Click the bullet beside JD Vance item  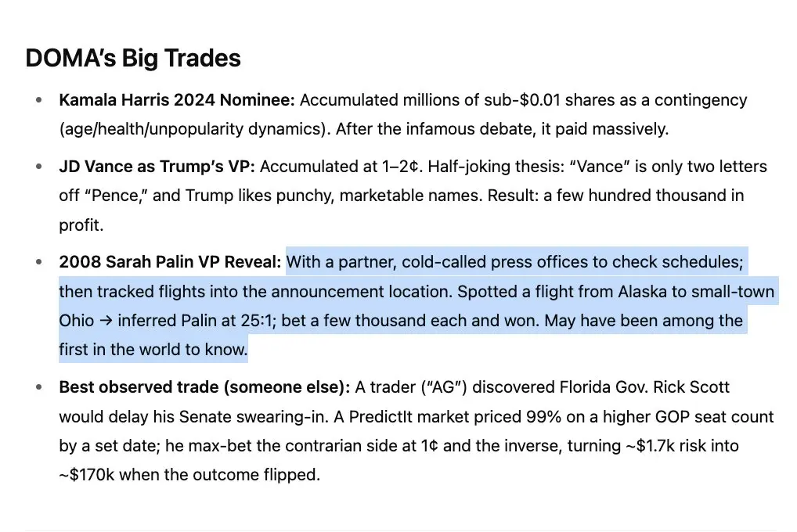click(x=39, y=167)
